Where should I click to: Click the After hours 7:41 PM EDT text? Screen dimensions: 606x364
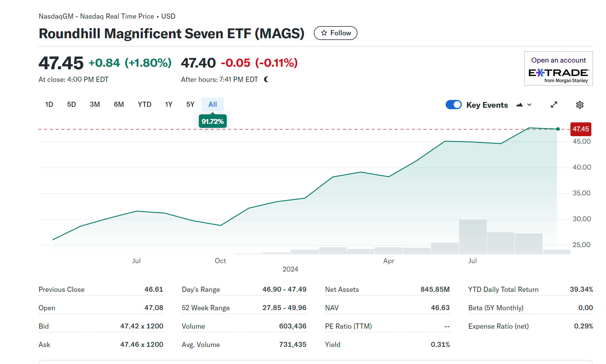(x=220, y=80)
